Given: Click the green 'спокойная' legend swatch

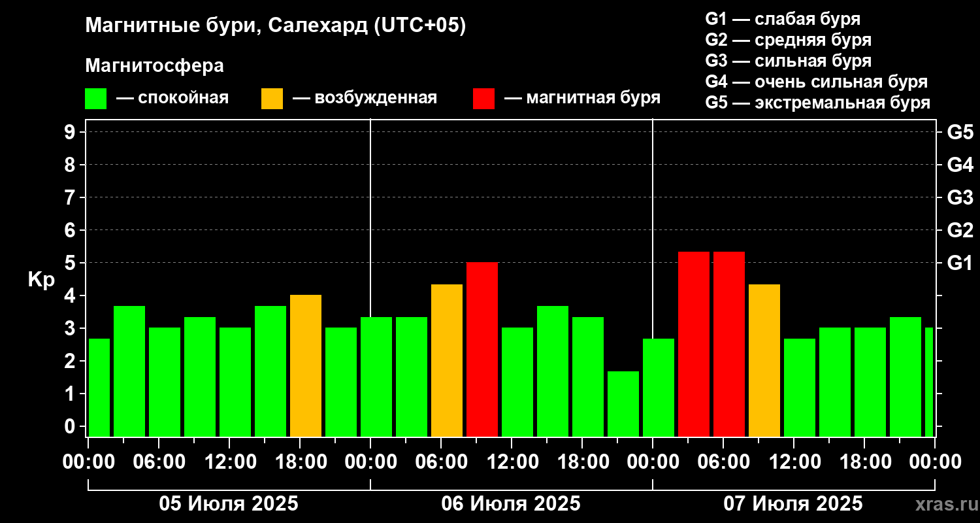Looking at the screenshot, I should tap(96, 99).
